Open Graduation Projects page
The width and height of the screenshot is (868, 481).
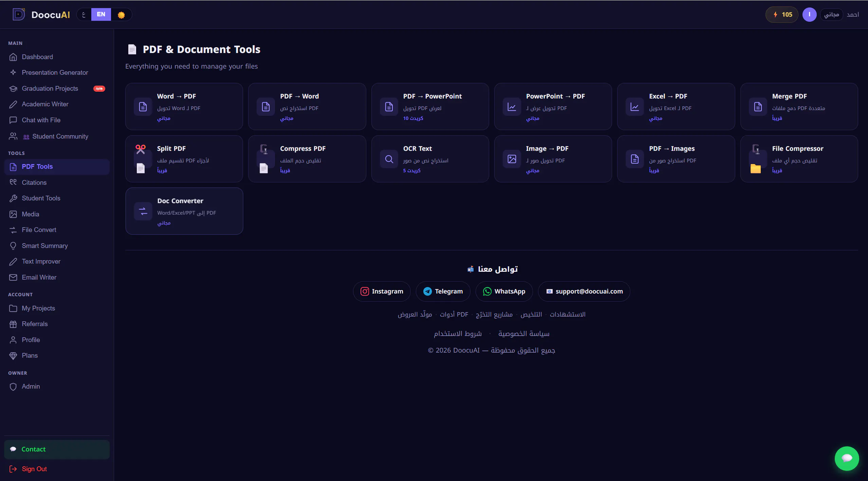57,88
